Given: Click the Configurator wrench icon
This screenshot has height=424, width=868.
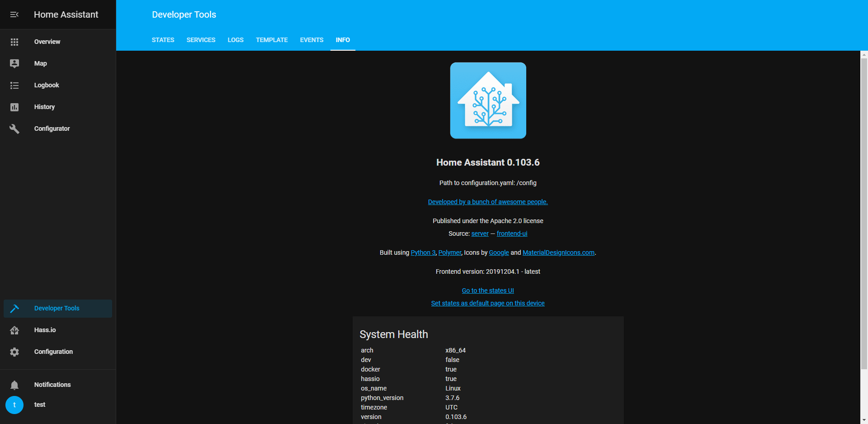Looking at the screenshot, I should pyautogui.click(x=14, y=129).
